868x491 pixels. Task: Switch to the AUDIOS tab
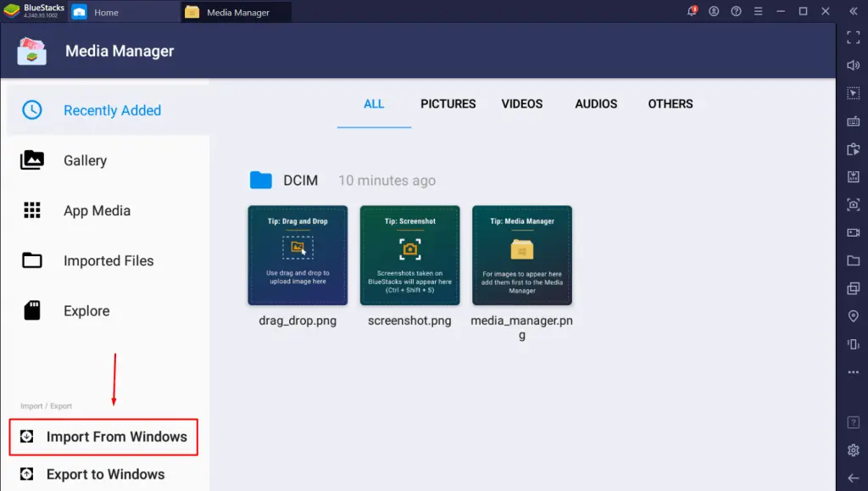point(596,104)
